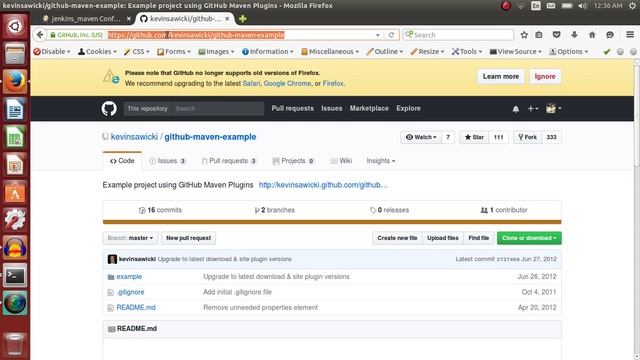Dismiss warning with Ignore button
The height and width of the screenshot is (360, 640).
tap(545, 76)
